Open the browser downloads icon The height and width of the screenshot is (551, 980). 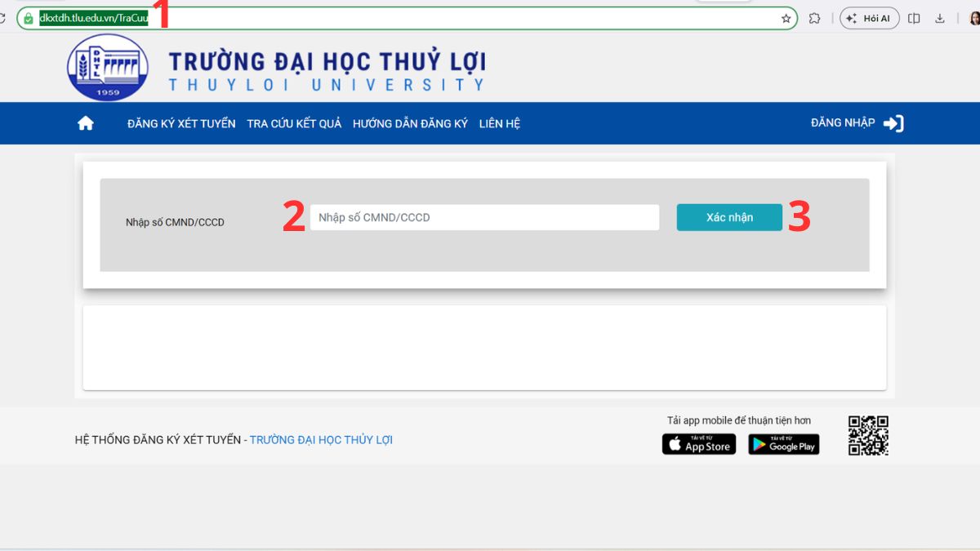[940, 18]
